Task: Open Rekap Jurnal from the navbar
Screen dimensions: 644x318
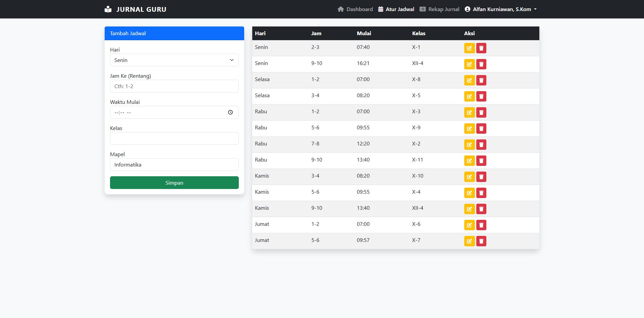Action: pyautogui.click(x=439, y=9)
